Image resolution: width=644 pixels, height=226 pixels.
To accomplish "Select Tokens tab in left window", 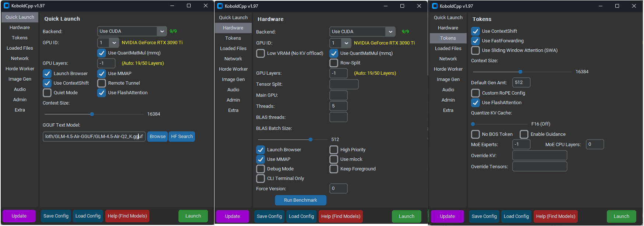I will pos(20,38).
